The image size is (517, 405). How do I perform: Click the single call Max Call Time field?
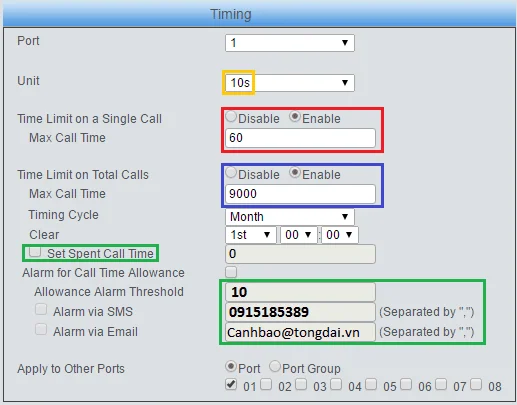click(300, 138)
